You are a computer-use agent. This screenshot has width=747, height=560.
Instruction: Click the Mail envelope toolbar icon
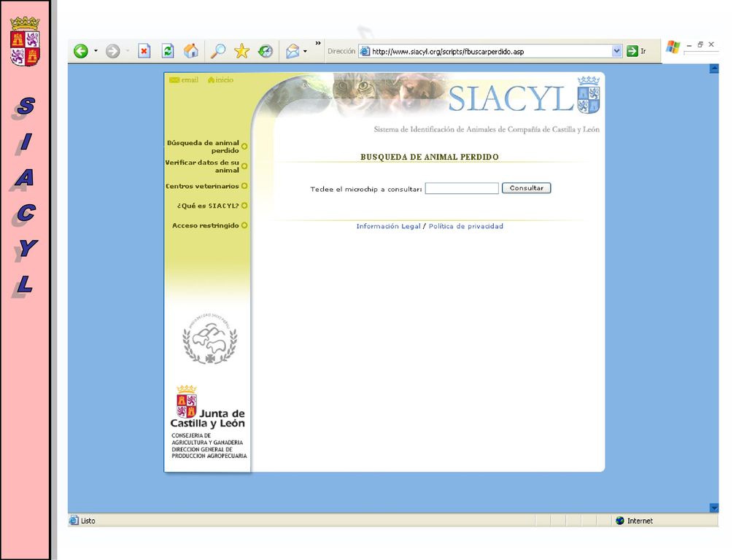[293, 51]
